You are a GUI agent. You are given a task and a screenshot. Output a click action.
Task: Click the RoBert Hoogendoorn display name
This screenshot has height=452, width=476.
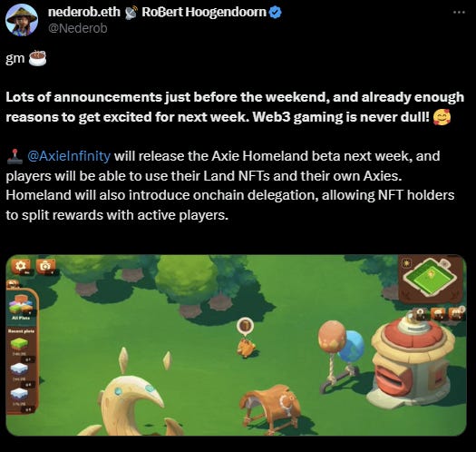tap(204, 13)
